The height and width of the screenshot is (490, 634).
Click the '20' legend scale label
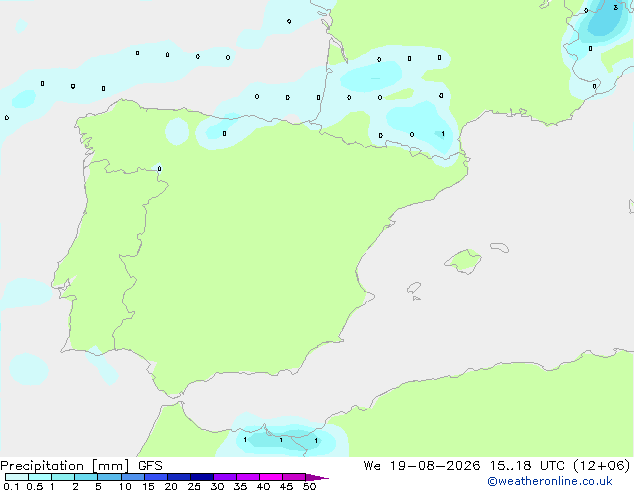[171, 486]
